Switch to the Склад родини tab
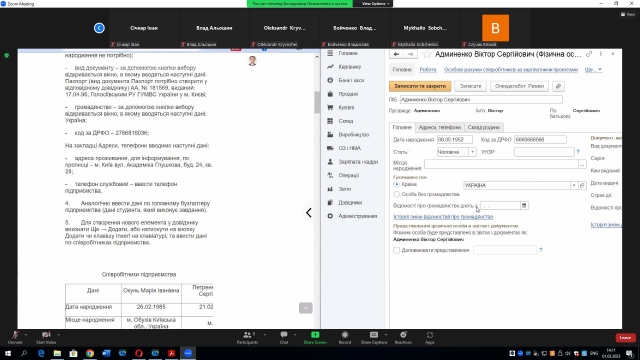The height and width of the screenshot is (360, 640). (x=484, y=127)
